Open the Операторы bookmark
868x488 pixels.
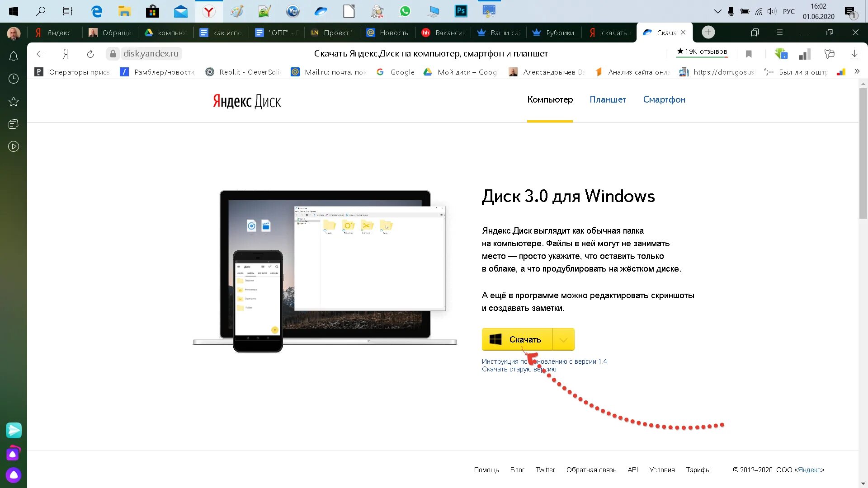72,72
